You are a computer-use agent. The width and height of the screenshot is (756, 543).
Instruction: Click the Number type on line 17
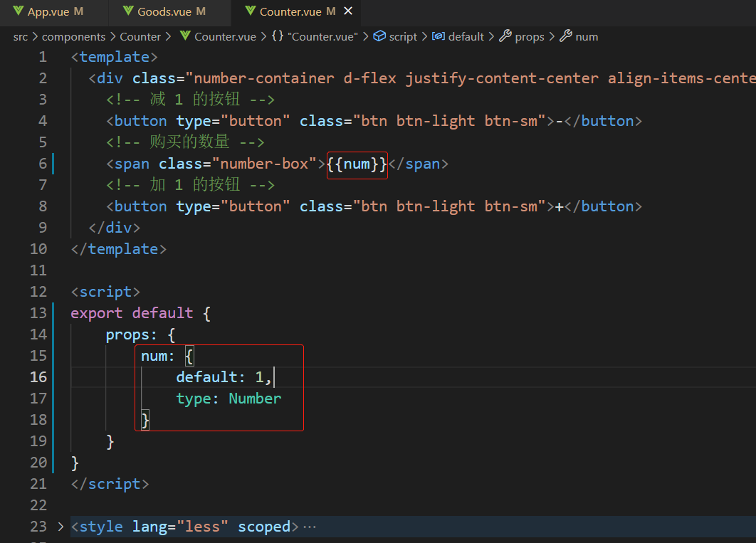[x=255, y=399]
